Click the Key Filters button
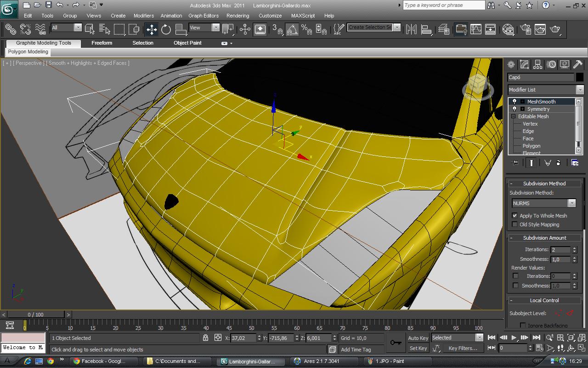588x368 pixels. tap(463, 348)
